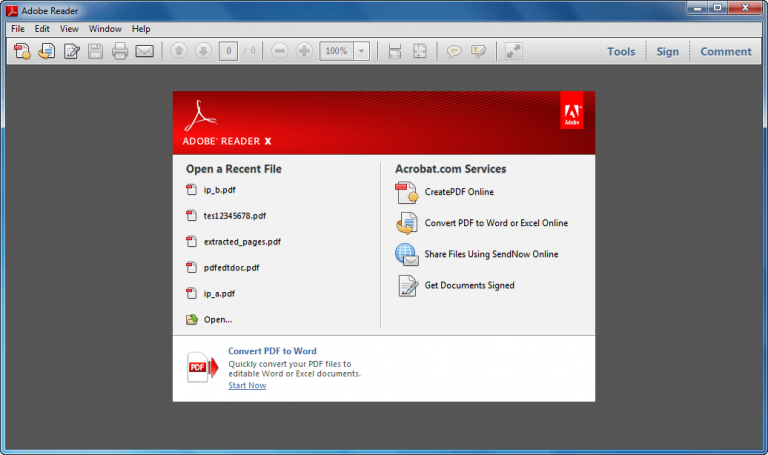Click the add sticky note icon

pyautogui.click(x=454, y=51)
